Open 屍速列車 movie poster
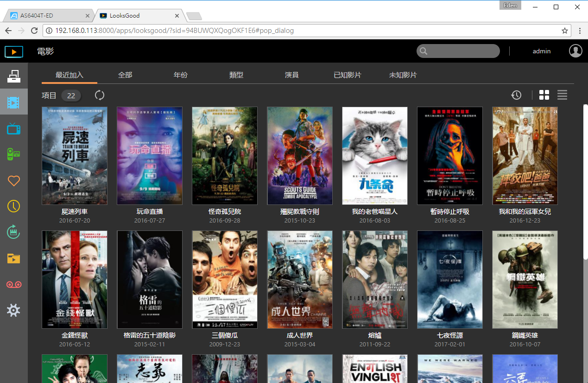This screenshot has height=383, width=588. 75,156
